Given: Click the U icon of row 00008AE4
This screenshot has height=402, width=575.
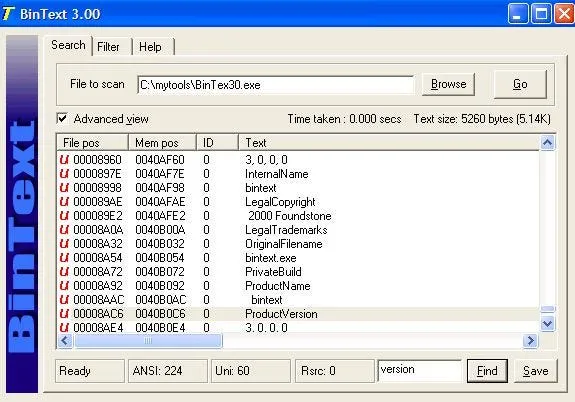Looking at the screenshot, I should click(x=64, y=328).
